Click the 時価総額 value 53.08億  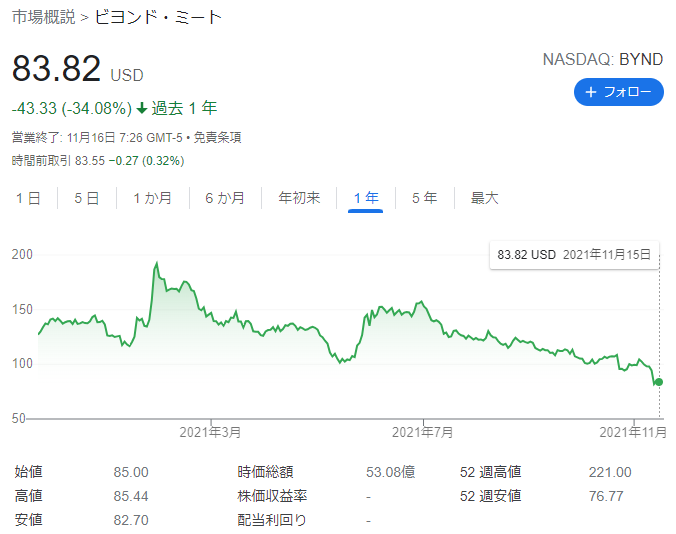click(x=391, y=472)
